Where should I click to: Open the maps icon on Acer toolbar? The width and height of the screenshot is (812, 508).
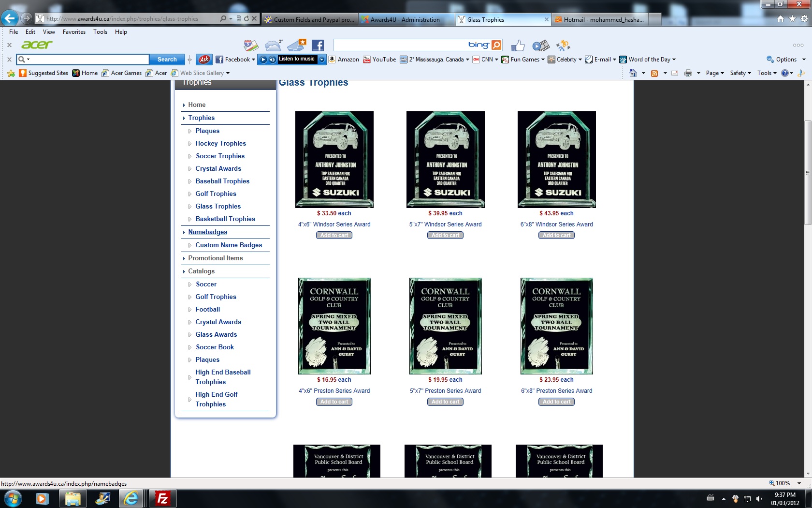(251, 45)
